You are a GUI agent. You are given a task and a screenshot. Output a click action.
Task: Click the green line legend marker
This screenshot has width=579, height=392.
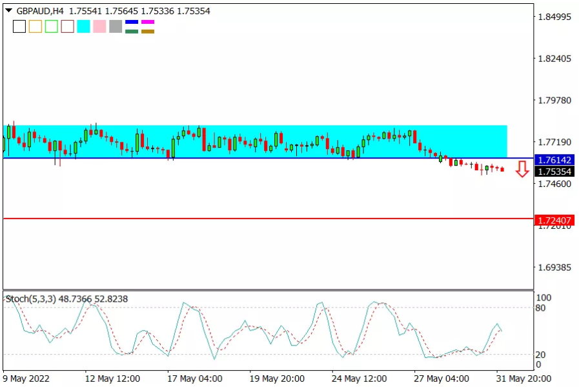pos(132,32)
